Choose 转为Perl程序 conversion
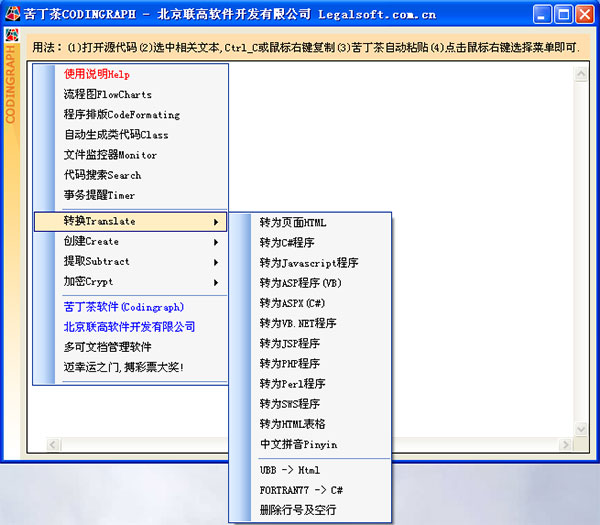 310,384
